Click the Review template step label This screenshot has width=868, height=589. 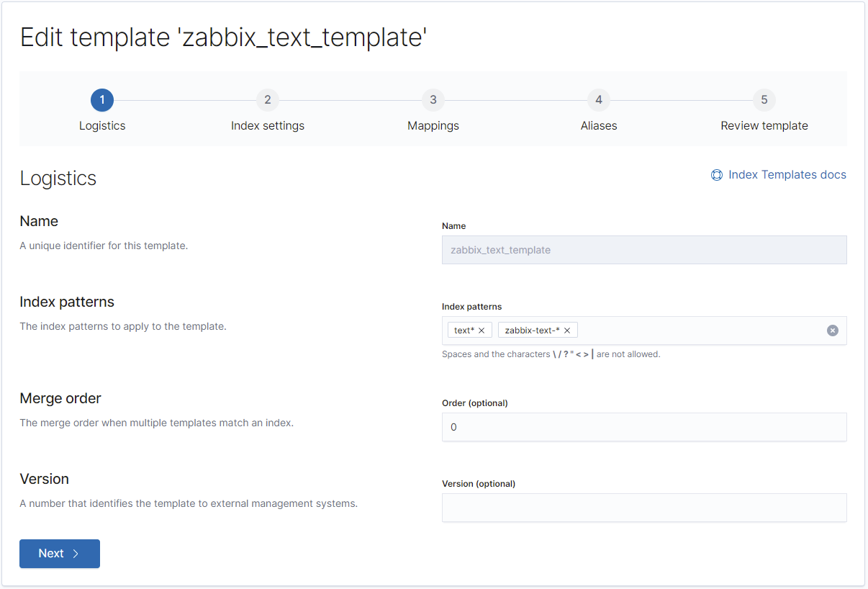[764, 126]
